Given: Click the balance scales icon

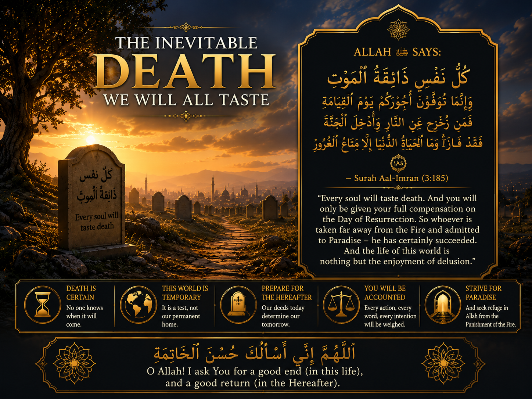Looking at the screenshot, I should pos(341,305).
